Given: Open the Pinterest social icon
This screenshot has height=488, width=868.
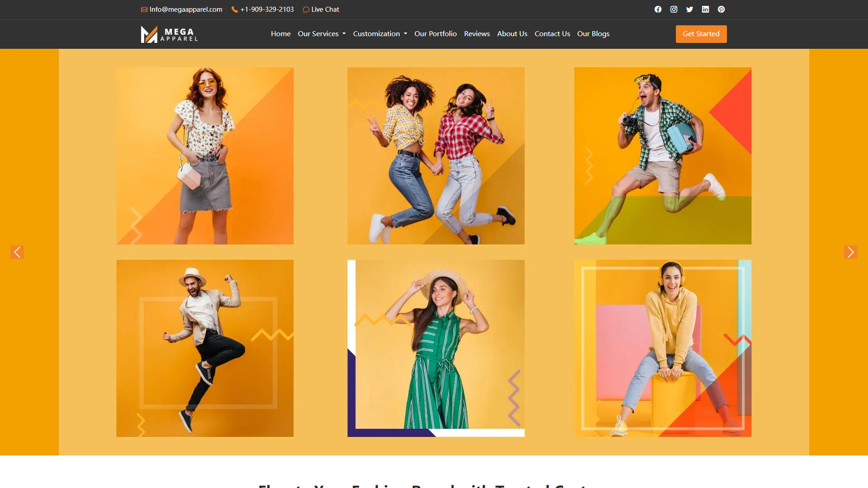Looking at the screenshot, I should pos(721,9).
